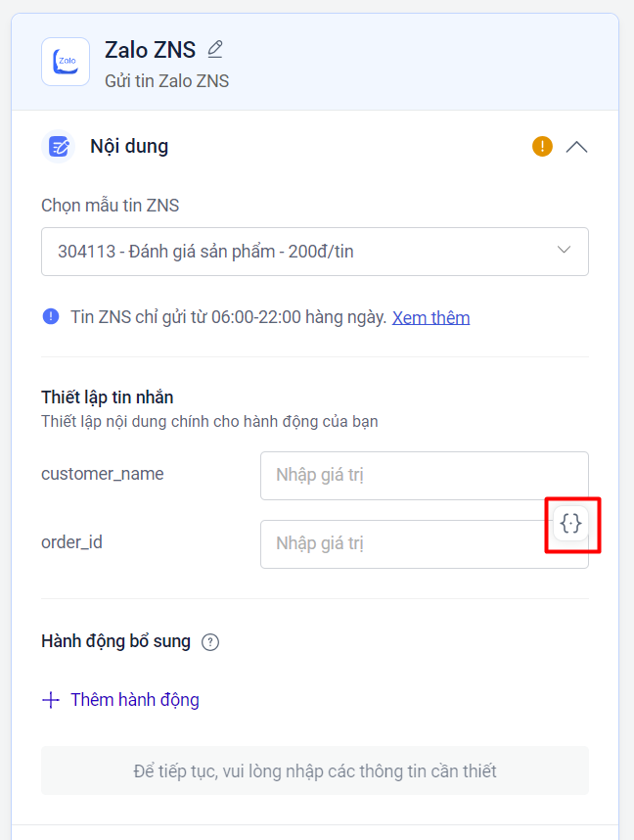Click the arrow in the ZNS template dropdown
The image size is (634, 840).
pyautogui.click(x=564, y=251)
